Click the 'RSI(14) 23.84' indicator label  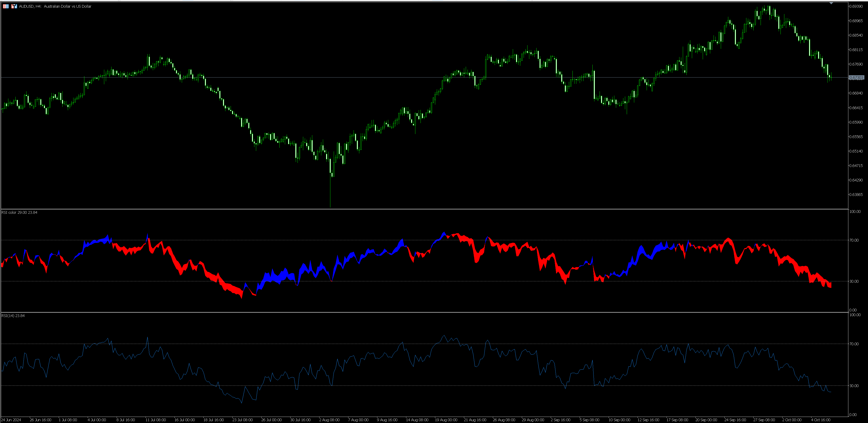tap(13, 316)
